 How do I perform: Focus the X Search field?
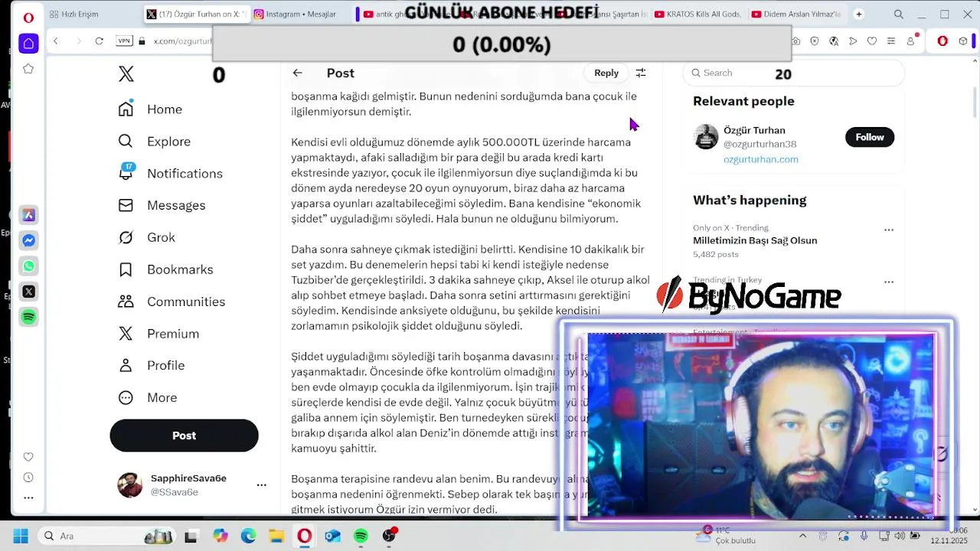(x=793, y=73)
